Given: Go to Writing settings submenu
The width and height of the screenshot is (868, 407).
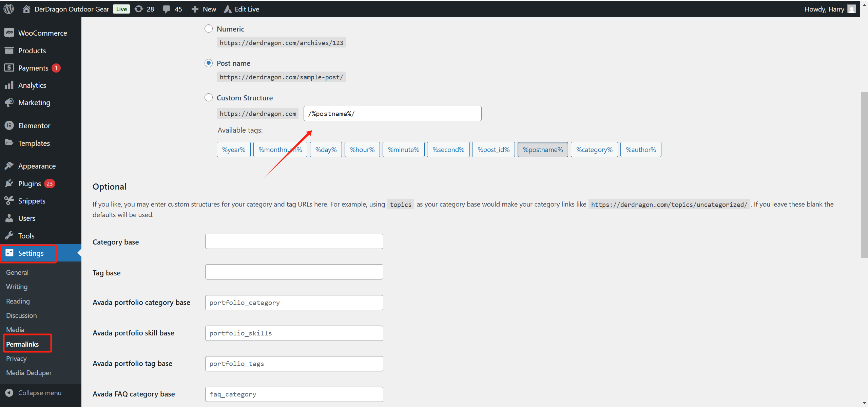Looking at the screenshot, I should pos(17,287).
